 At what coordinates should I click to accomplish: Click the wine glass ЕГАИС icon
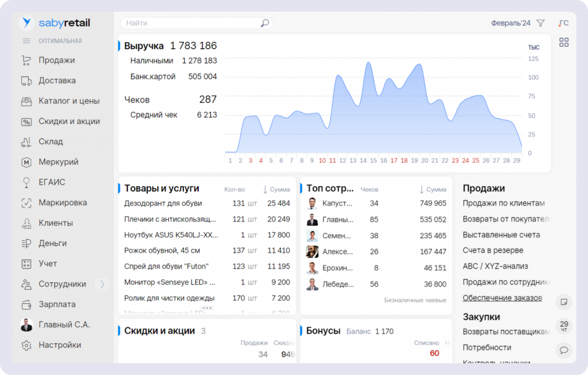(26, 182)
